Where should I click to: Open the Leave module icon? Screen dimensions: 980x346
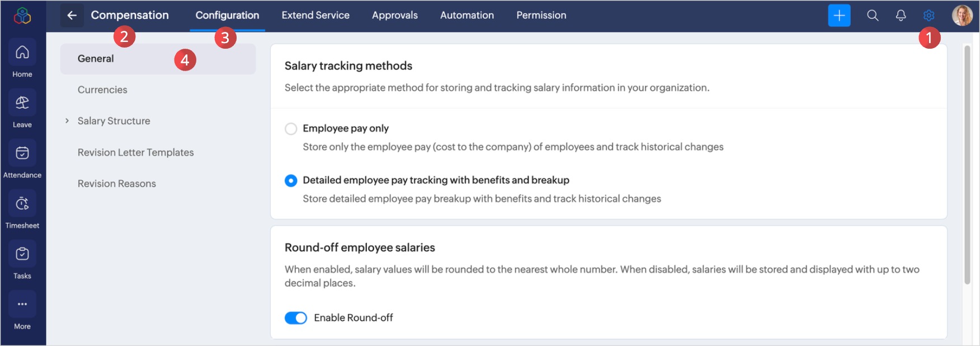(x=22, y=103)
